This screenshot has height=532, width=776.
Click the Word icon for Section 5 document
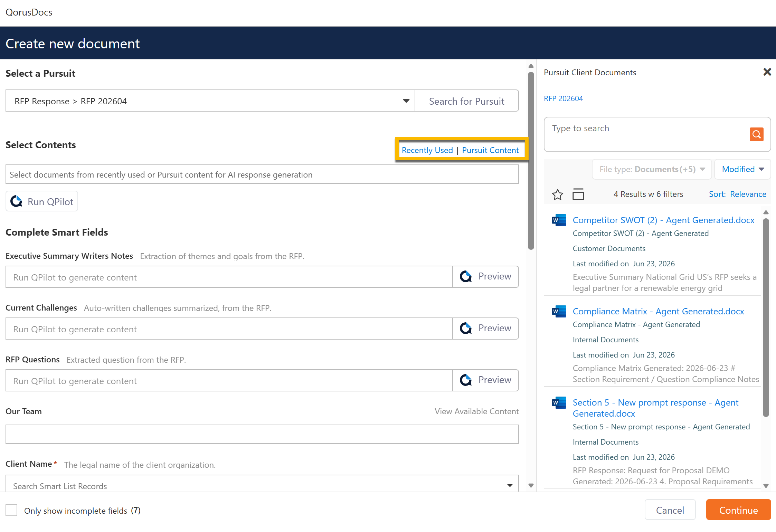559,402
